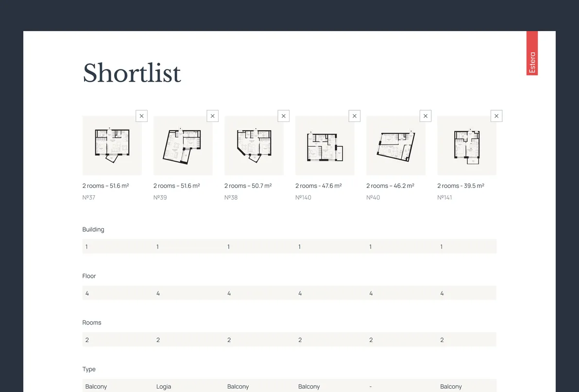
Task: Select the Floor value for apartment №38
Action: (x=229, y=293)
